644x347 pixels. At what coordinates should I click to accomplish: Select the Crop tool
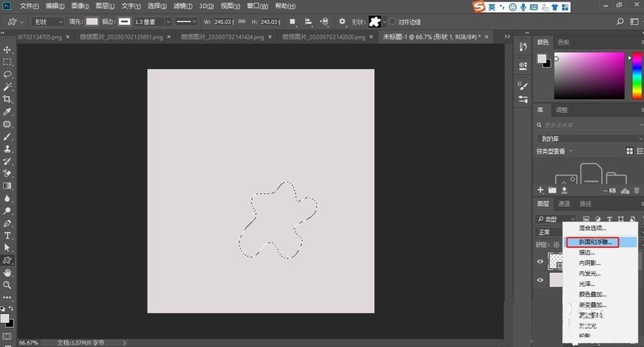[x=7, y=99]
